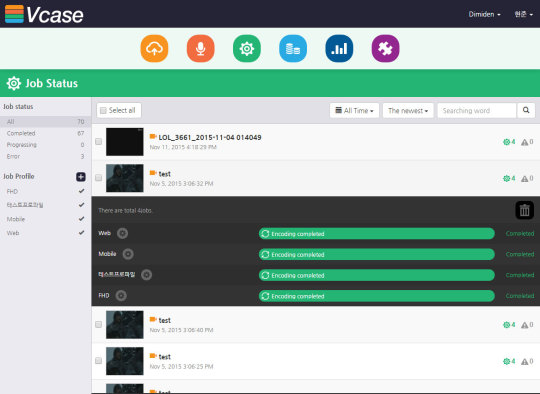The height and width of the screenshot is (394, 540).
Task: Toggle the Mobile profile checkmark
Action: 81,219
